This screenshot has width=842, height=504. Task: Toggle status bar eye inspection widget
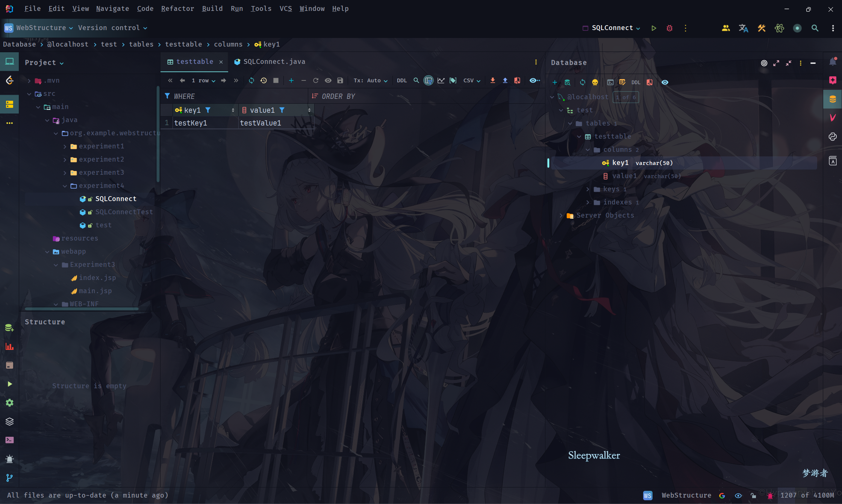(738, 495)
